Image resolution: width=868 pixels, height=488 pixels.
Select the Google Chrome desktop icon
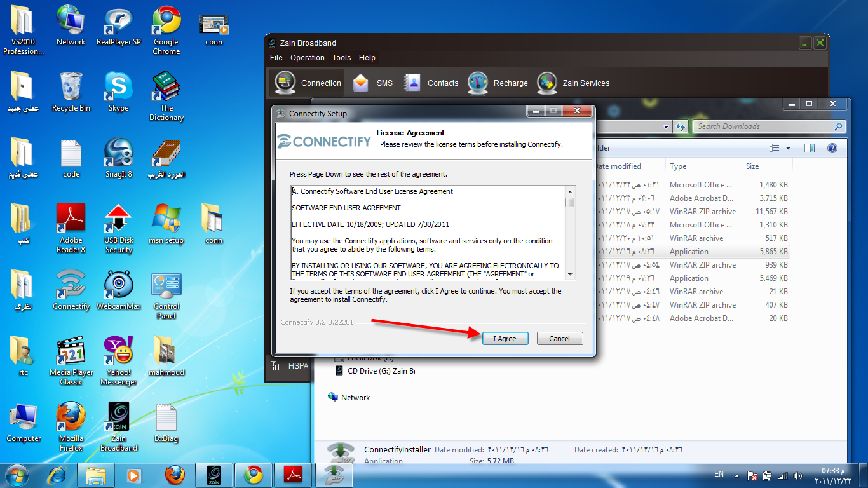pos(166,30)
